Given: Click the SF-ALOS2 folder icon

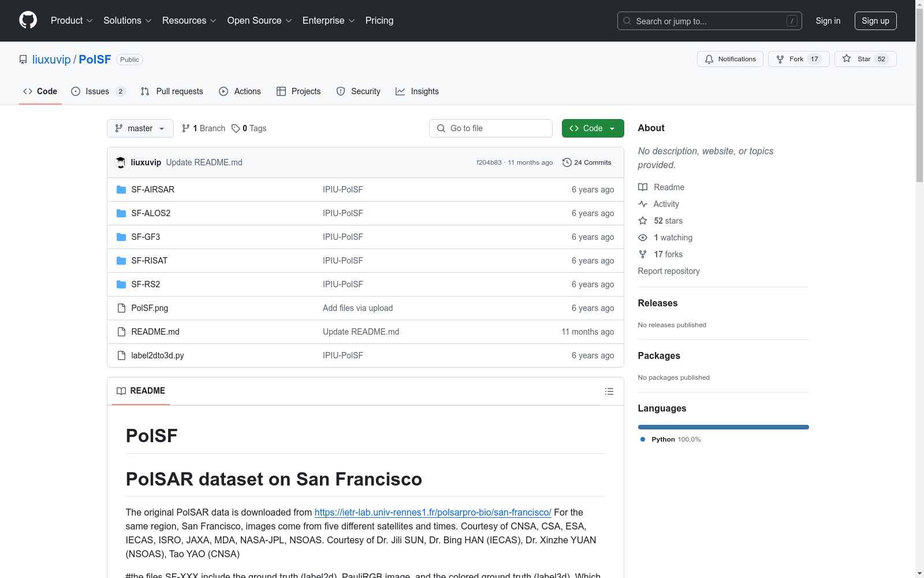Looking at the screenshot, I should pos(121,213).
